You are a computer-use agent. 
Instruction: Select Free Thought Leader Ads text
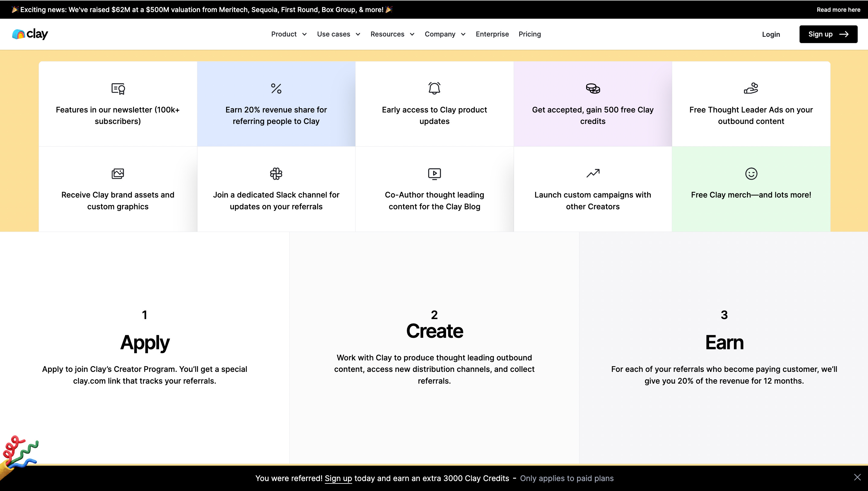pos(751,115)
